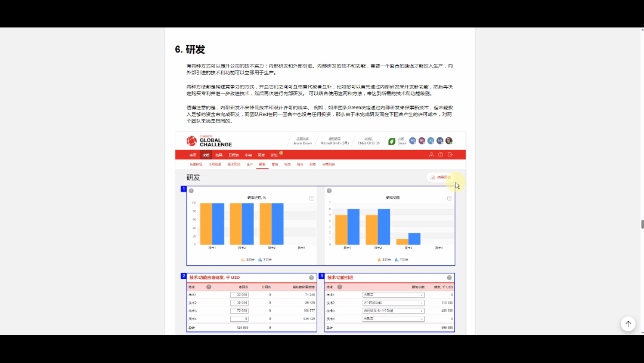
Task: Open the user profile icon in red bar
Action: pos(431,155)
